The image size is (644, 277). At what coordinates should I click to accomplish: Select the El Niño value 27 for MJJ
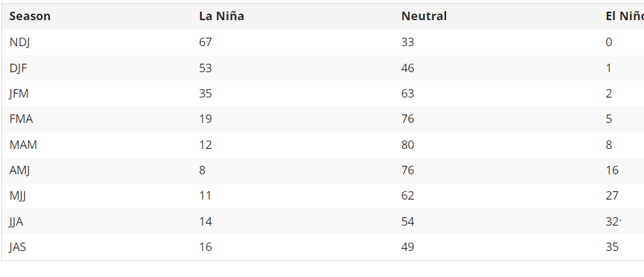coord(612,196)
